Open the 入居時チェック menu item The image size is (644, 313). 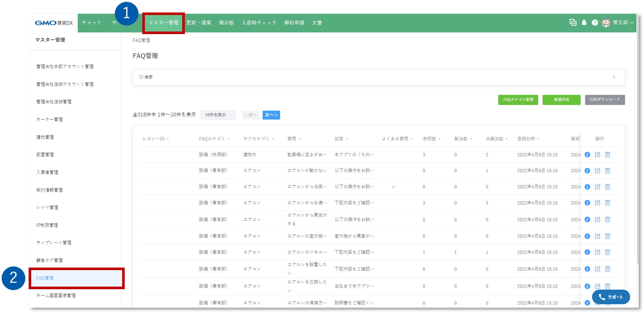tap(259, 23)
